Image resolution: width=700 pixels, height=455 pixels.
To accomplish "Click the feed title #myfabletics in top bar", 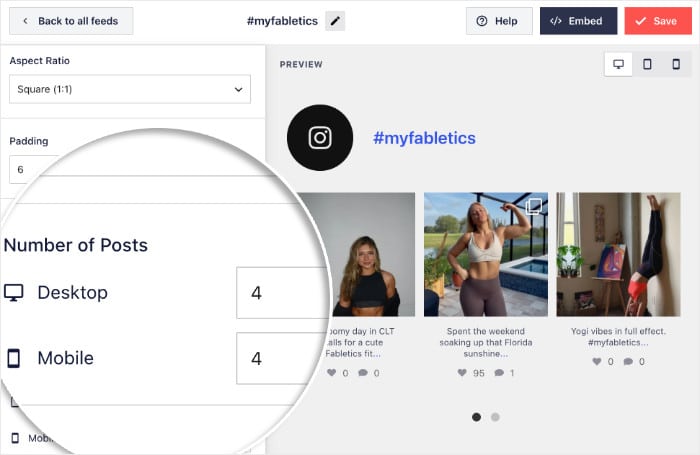I will click(283, 21).
